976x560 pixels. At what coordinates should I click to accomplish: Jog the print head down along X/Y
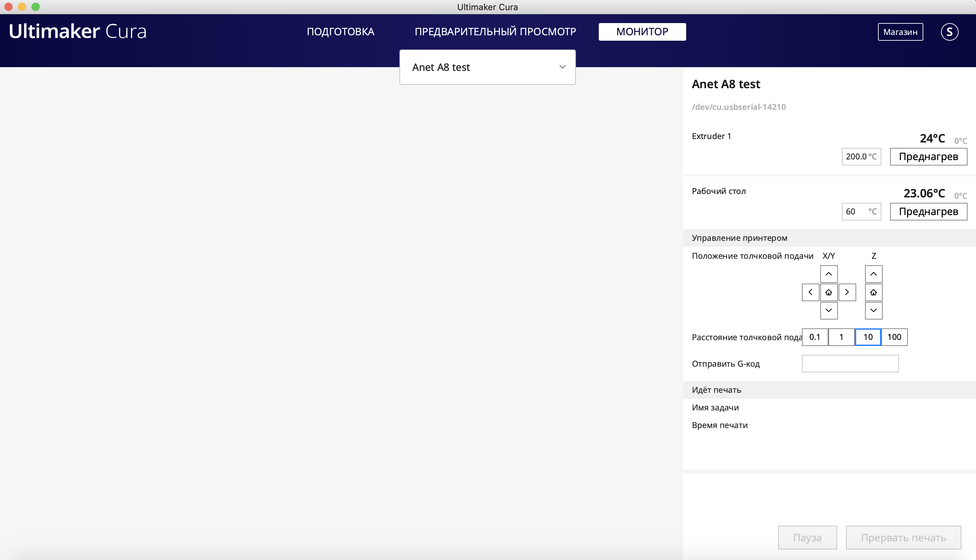tap(829, 311)
